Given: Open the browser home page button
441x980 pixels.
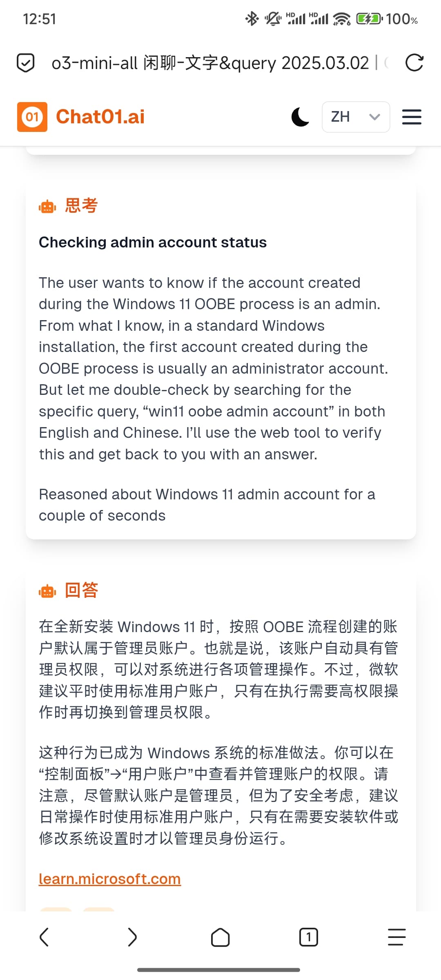Looking at the screenshot, I should [220, 937].
